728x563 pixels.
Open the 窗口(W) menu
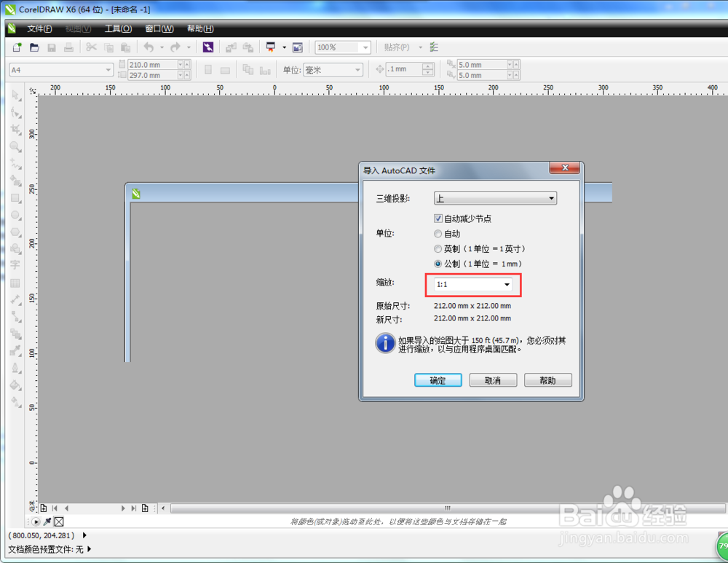click(x=159, y=29)
